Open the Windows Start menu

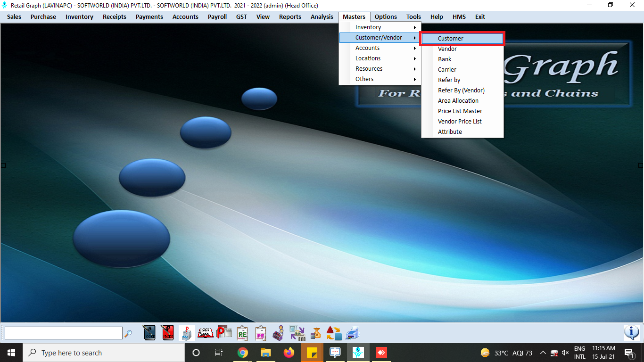tap(11, 353)
